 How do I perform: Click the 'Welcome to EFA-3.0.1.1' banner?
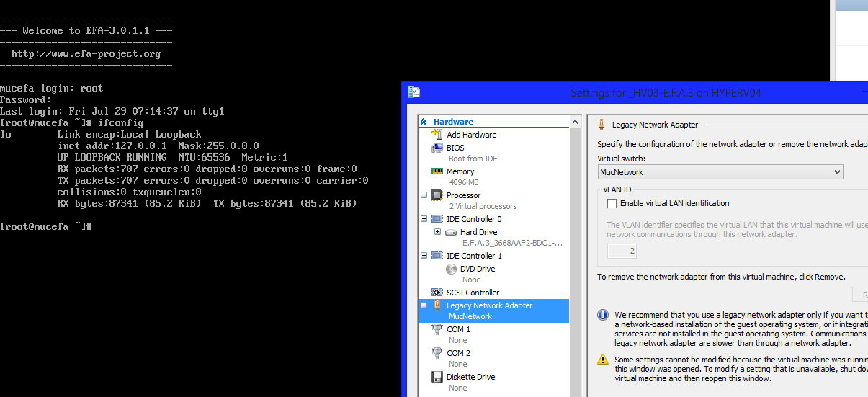click(x=86, y=30)
